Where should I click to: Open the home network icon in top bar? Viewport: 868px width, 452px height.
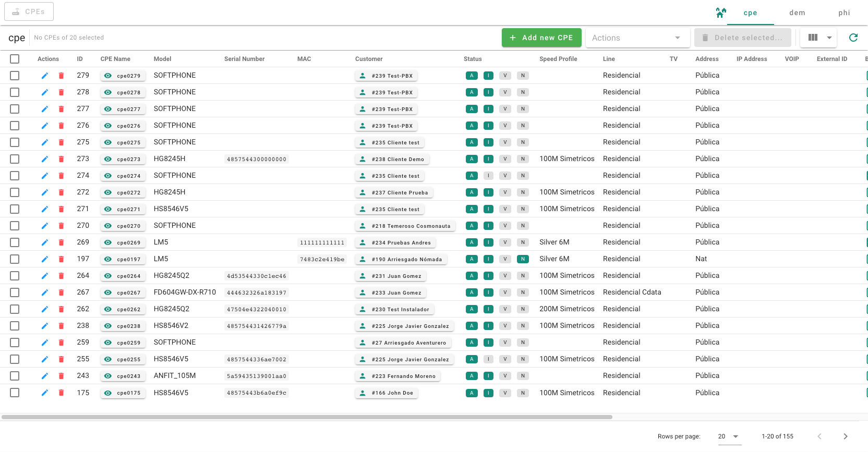721,13
